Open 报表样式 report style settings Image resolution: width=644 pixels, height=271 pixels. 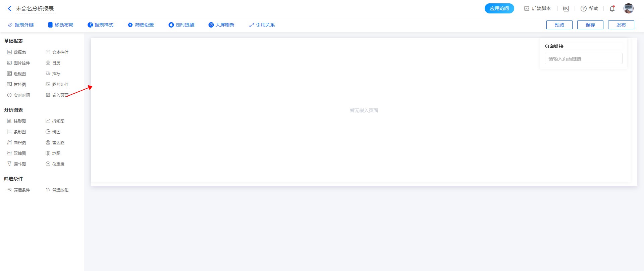click(x=101, y=25)
